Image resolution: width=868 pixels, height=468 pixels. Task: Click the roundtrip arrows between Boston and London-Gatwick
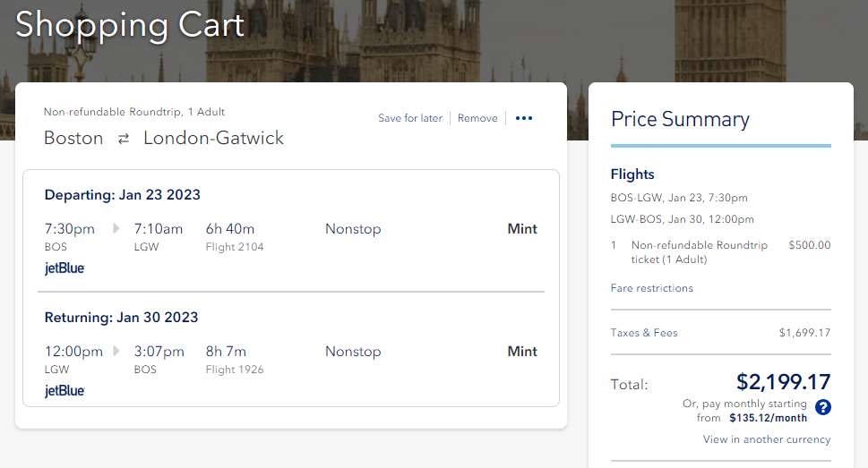coord(124,139)
